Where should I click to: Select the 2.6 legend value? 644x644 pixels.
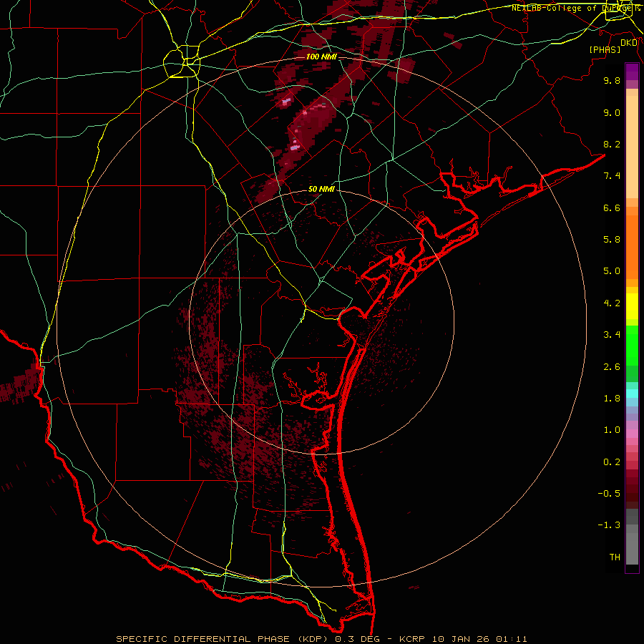(612, 367)
